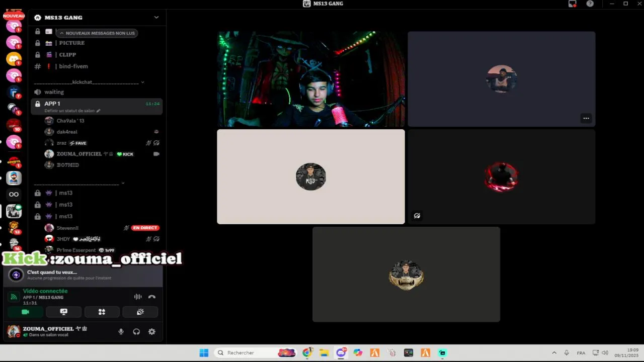The width and height of the screenshot is (644, 362).
Task: Click the three-dots options on top-right tile
Action: click(x=586, y=118)
